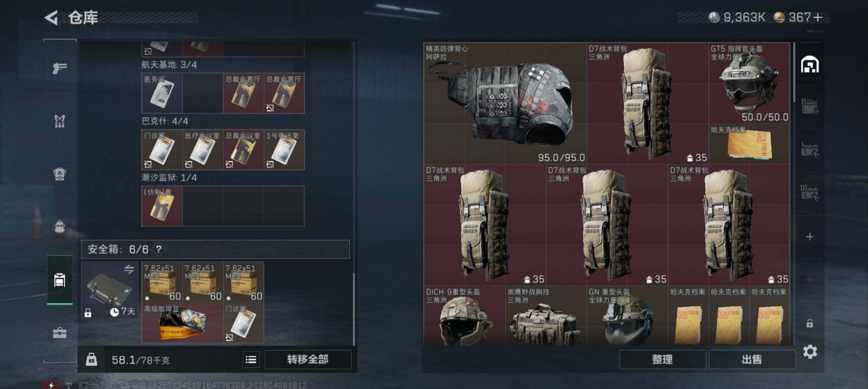Open the safe box container tab
Viewport: 868px width, 389px height.
click(59, 280)
